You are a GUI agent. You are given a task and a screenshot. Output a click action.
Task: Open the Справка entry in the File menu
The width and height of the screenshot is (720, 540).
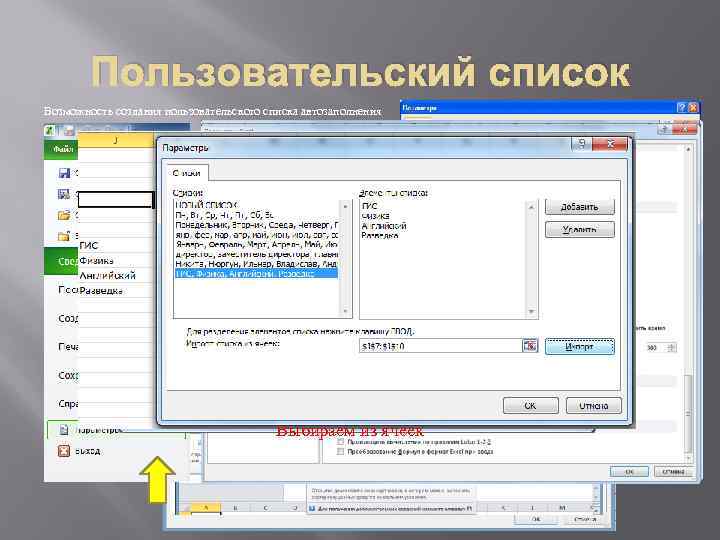click(x=68, y=404)
